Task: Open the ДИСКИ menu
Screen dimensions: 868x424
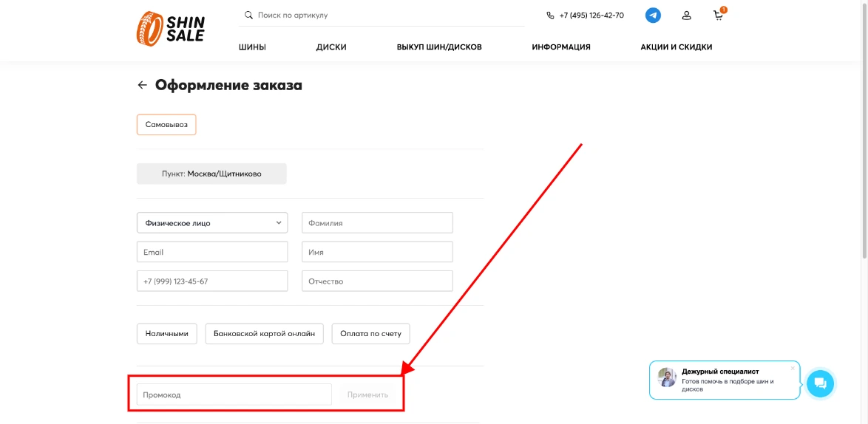Action: [331, 47]
